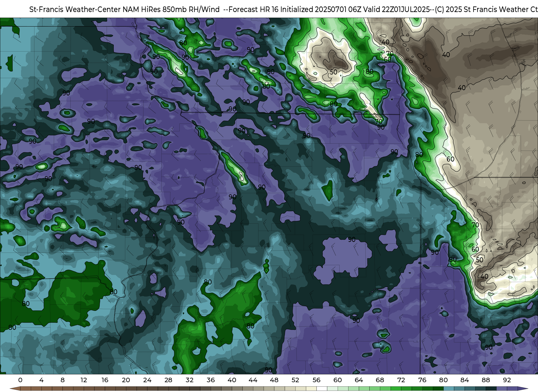
Task: Click the colorbar label "92"
Action: (x=507, y=380)
